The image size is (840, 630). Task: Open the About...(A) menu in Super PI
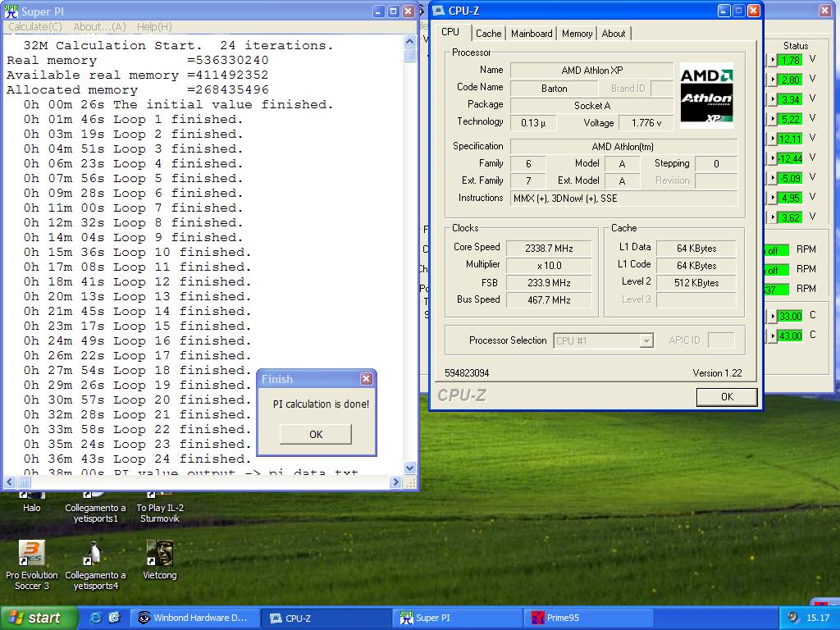click(99, 27)
